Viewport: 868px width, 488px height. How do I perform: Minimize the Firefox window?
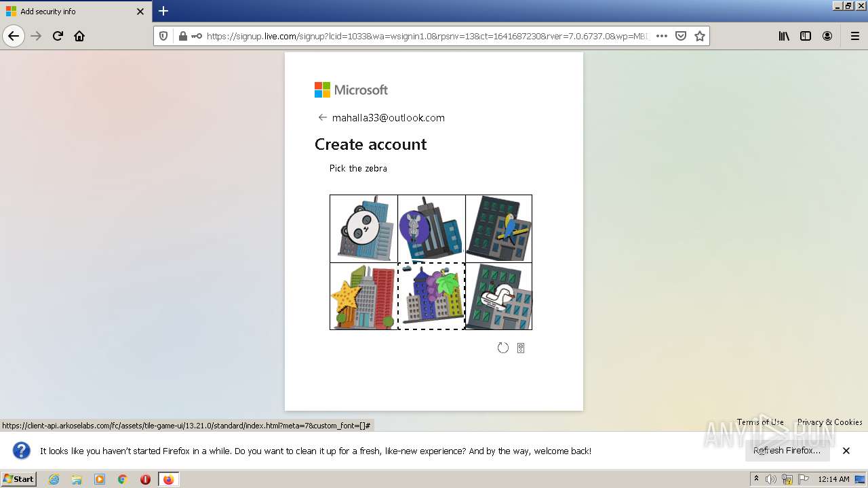click(x=837, y=5)
